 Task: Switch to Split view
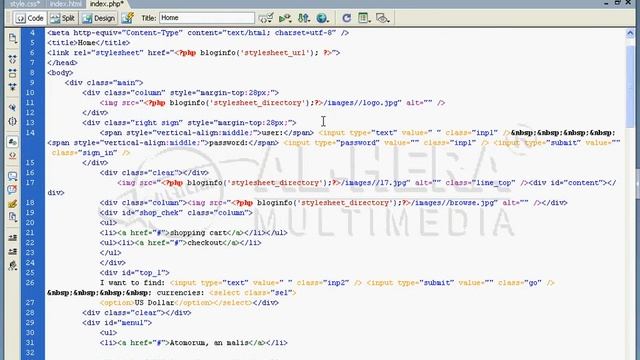tap(63, 18)
